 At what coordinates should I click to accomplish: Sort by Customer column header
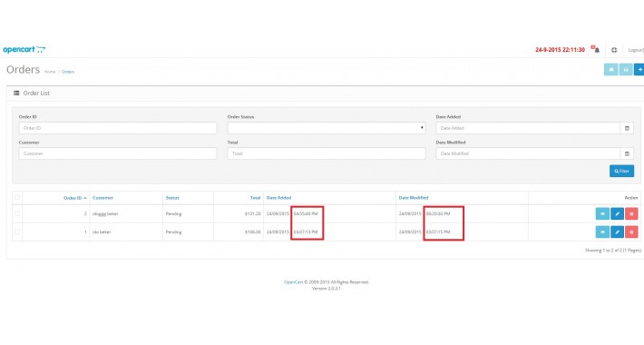coord(102,198)
